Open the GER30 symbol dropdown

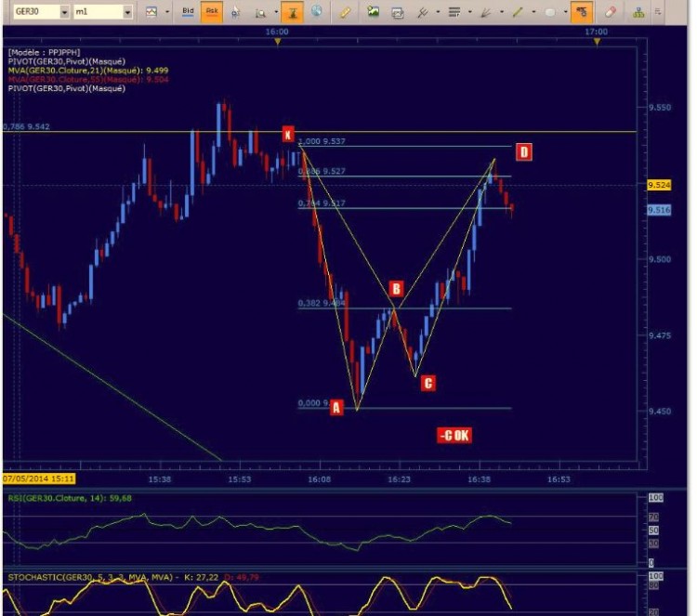64,12
